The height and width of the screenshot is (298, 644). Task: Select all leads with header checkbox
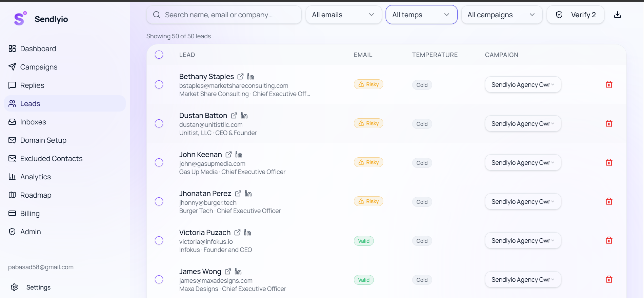tap(159, 55)
